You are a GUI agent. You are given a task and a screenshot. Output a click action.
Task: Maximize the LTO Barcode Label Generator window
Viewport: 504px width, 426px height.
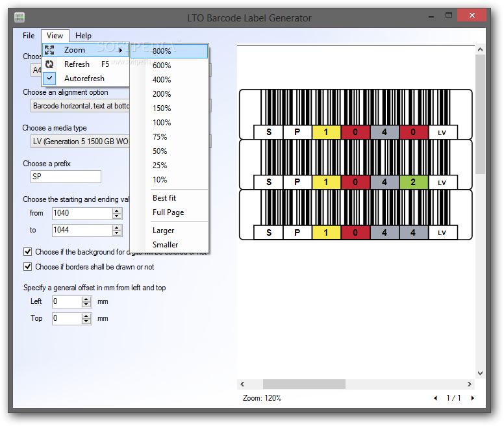coord(449,16)
